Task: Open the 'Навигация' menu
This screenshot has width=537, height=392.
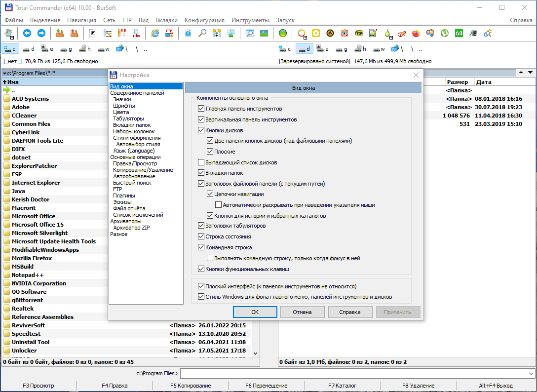Action: pyautogui.click(x=81, y=20)
